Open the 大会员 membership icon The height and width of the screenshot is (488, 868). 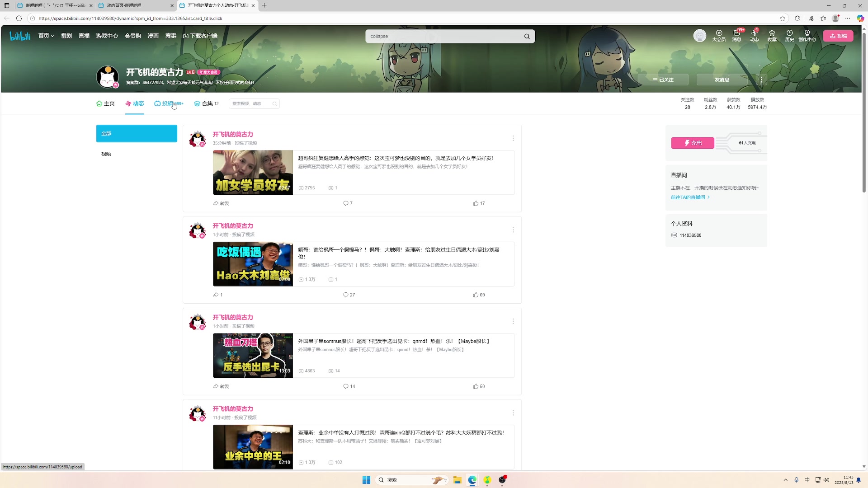719,36
